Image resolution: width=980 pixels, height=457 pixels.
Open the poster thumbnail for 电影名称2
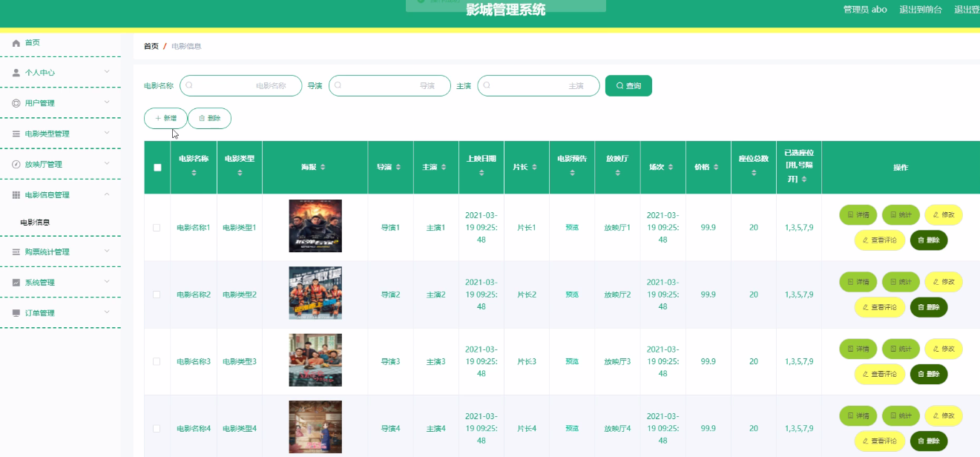(x=315, y=294)
